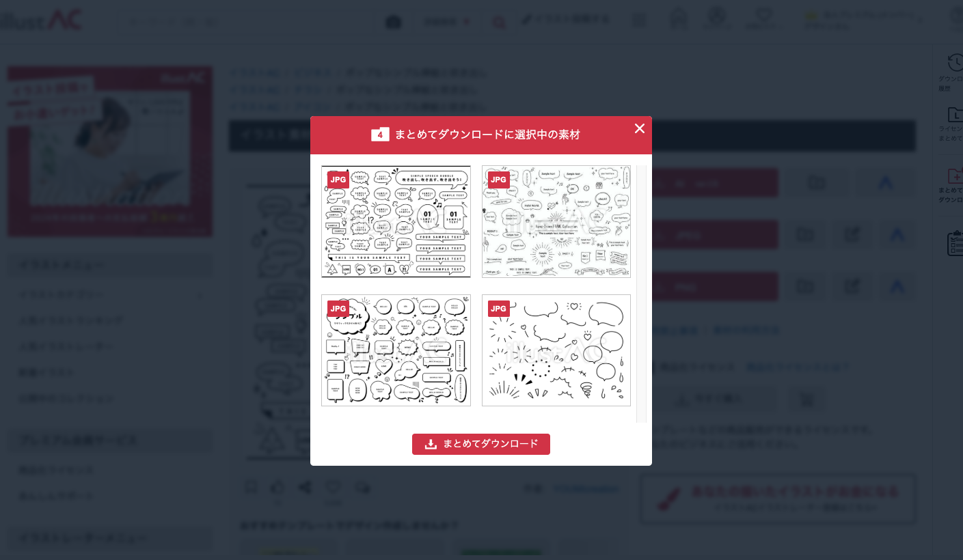Collapse the third download row chevron
The height and width of the screenshot is (560, 963).
click(x=897, y=286)
